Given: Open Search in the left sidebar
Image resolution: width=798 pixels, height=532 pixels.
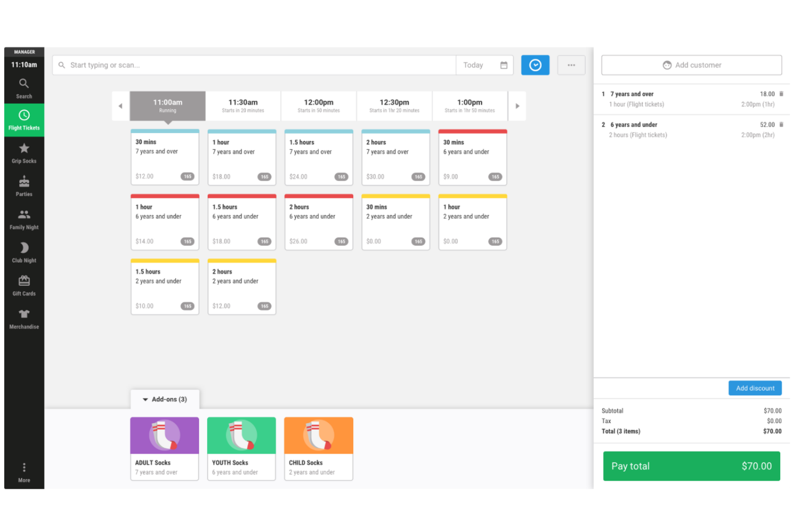Looking at the screenshot, I should coord(24,88).
